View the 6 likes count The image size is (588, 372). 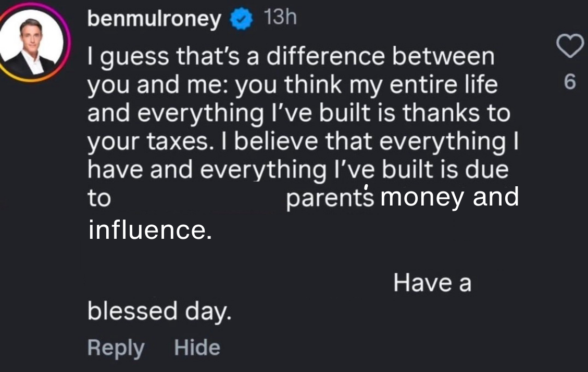[570, 82]
